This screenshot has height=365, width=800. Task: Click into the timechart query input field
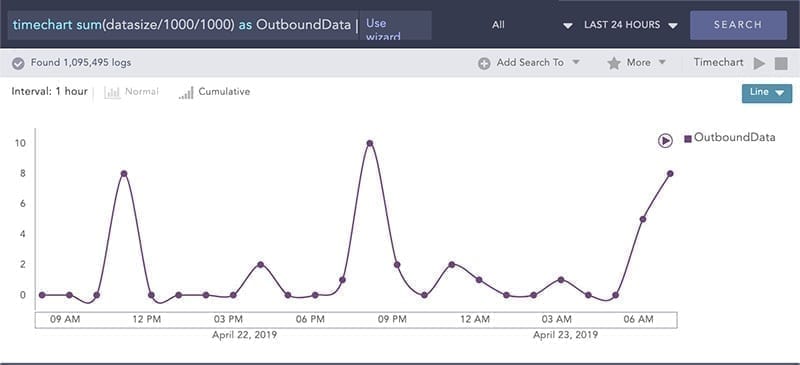[183, 25]
